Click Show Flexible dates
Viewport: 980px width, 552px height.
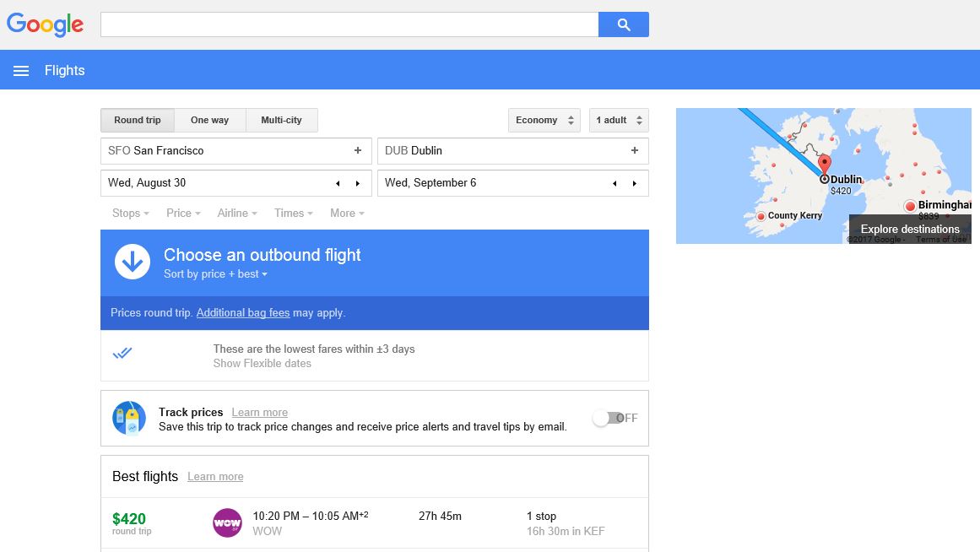pyautogui.click(x=263, y=364)
